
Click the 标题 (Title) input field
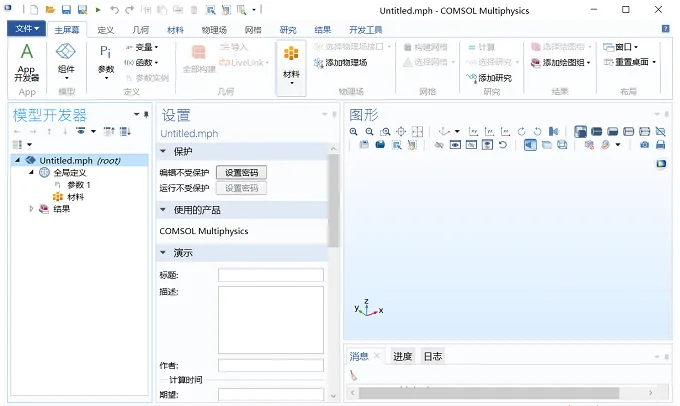point(271,275)
